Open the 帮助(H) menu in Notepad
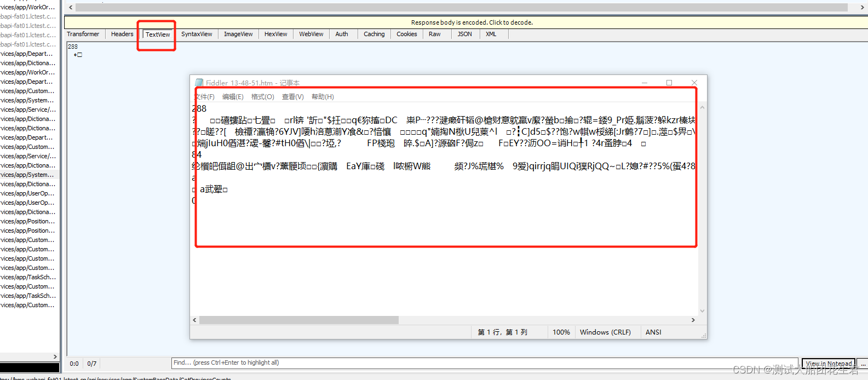Image resolution: width=868 pixels, height=380 pixels. 323,97
